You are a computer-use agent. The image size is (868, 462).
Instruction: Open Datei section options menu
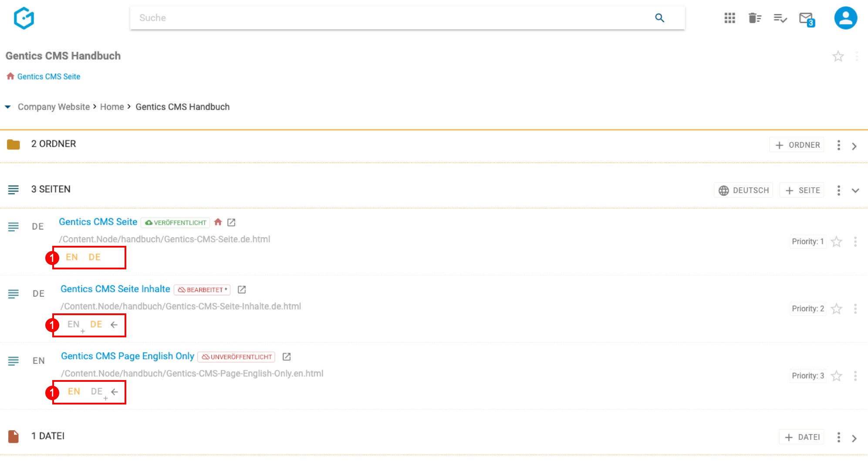point(839,437)
